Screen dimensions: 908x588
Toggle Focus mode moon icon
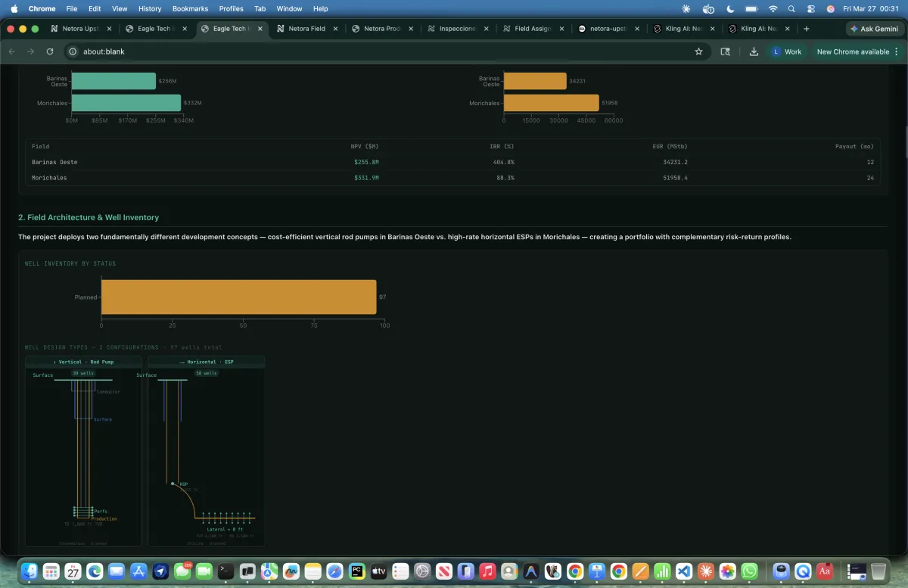point(729,8)
